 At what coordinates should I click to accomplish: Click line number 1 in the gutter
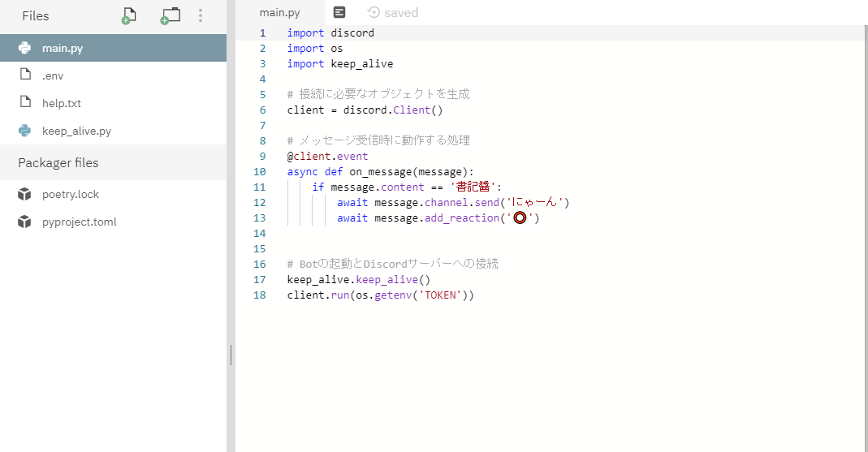[263, 32]
